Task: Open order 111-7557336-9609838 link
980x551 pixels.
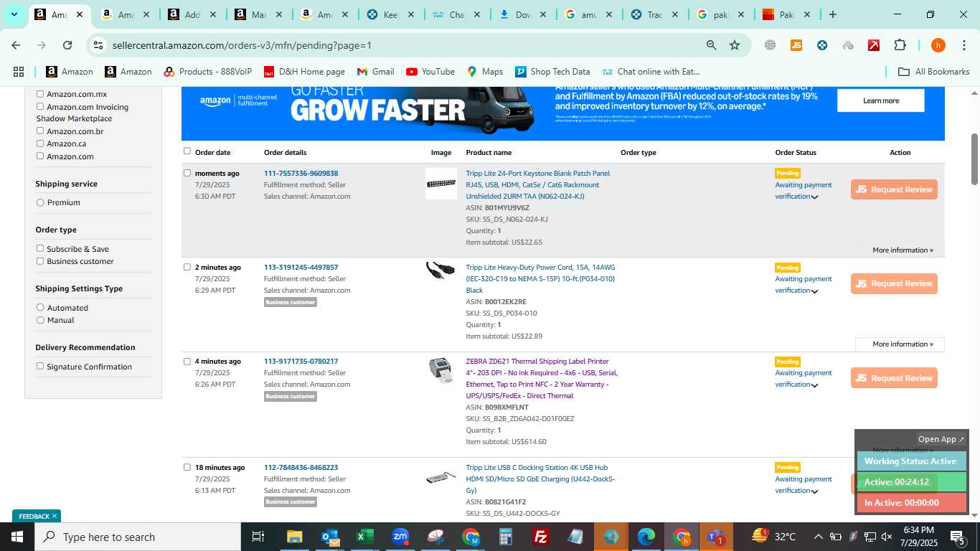Action: pos(301,174)
